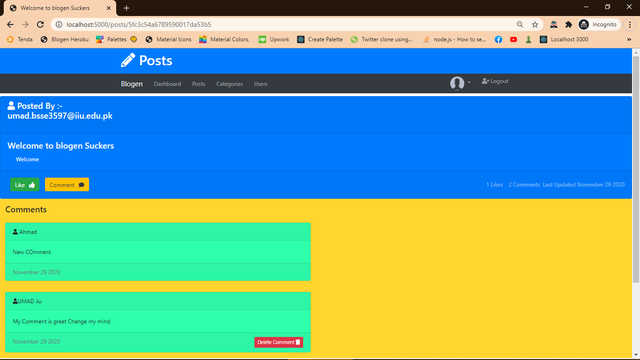Click the address bar URL
Image resolution: width=640 pixels, height=360 pixels.
pyautogui.click(x=139, y=24)
